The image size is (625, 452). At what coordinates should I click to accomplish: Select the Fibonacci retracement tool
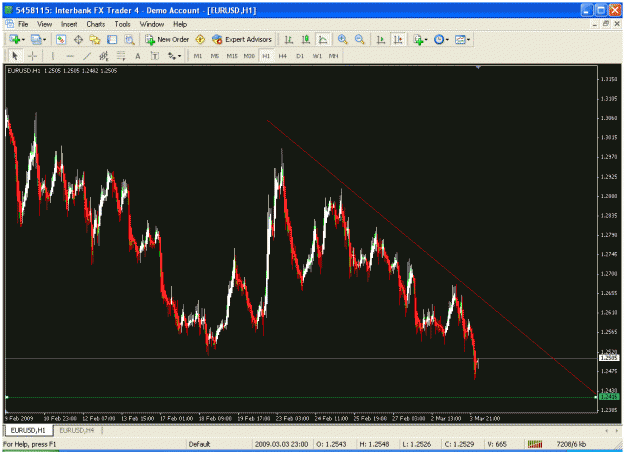tap(121, 56)
